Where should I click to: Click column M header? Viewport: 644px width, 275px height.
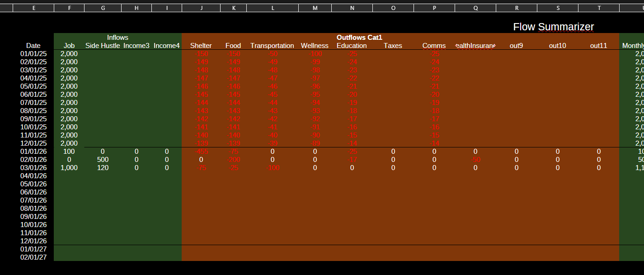click(315, 8)
